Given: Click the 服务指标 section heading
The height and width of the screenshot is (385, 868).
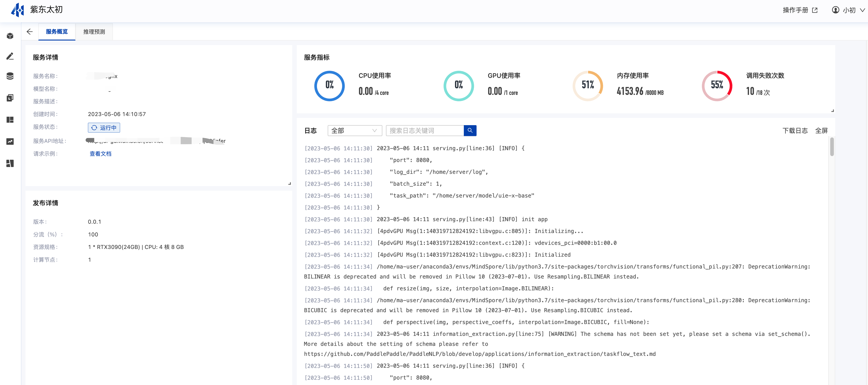Looking at the screenshot, I should point(316,57).
